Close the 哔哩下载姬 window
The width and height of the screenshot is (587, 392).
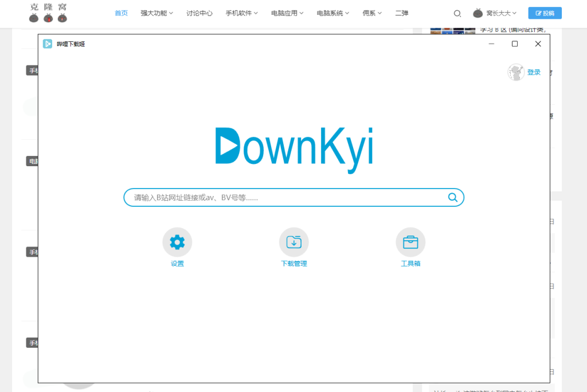click(x=538, y=44)
